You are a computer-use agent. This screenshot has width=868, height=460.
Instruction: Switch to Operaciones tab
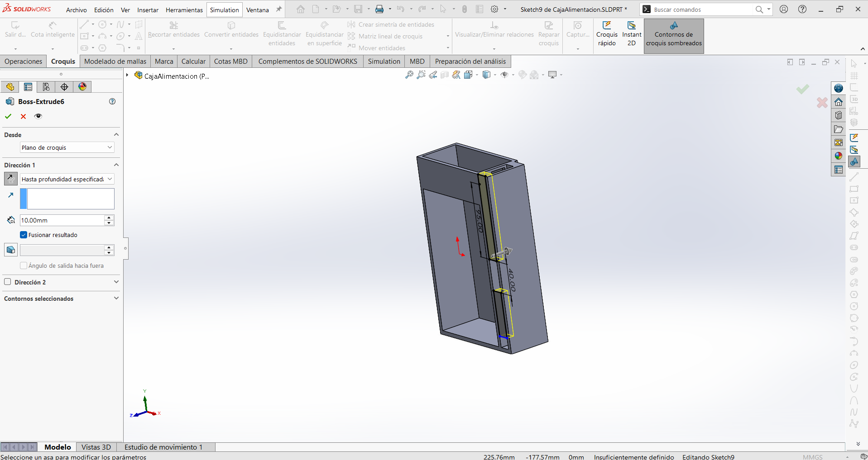tap(24, 62)
